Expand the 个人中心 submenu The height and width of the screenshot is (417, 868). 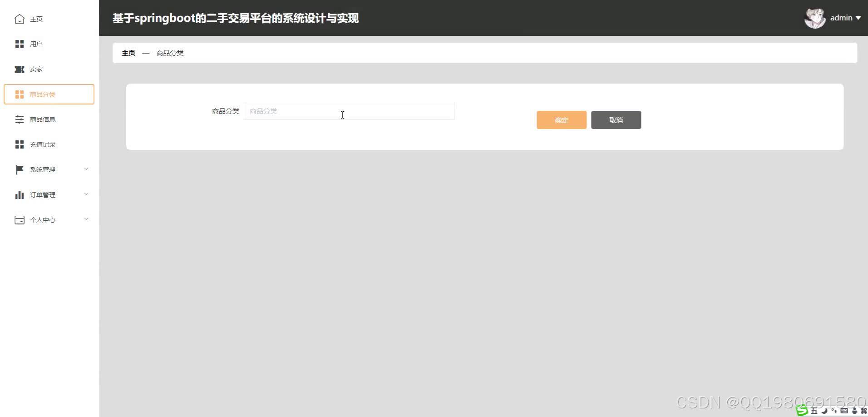[x=86, y=219]
